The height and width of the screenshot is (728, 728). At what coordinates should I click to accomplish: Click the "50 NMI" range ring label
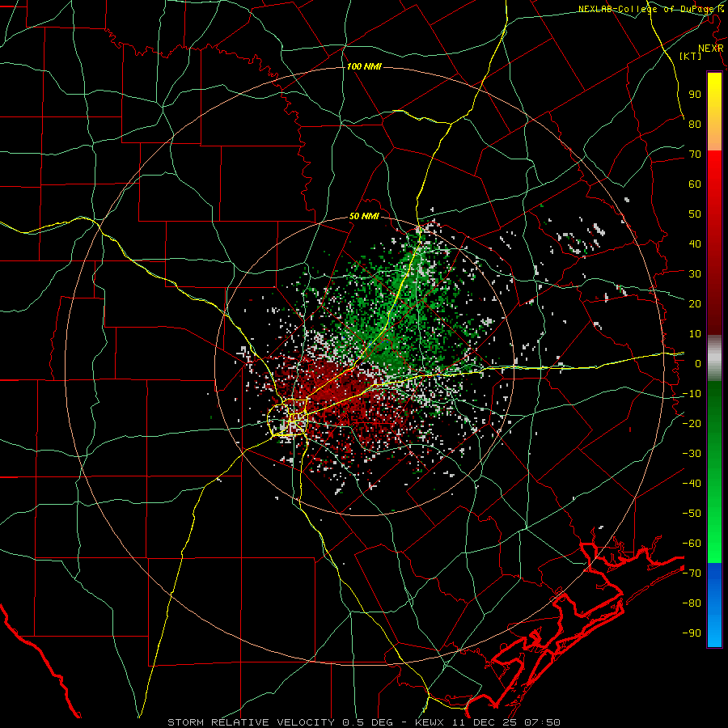(x=364, y=216)
